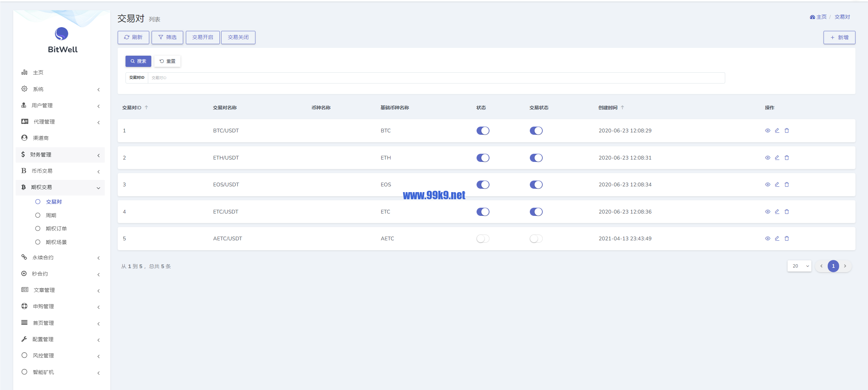
Task: Sort by 交易对ID arrow icon
Action: point(147,108)
